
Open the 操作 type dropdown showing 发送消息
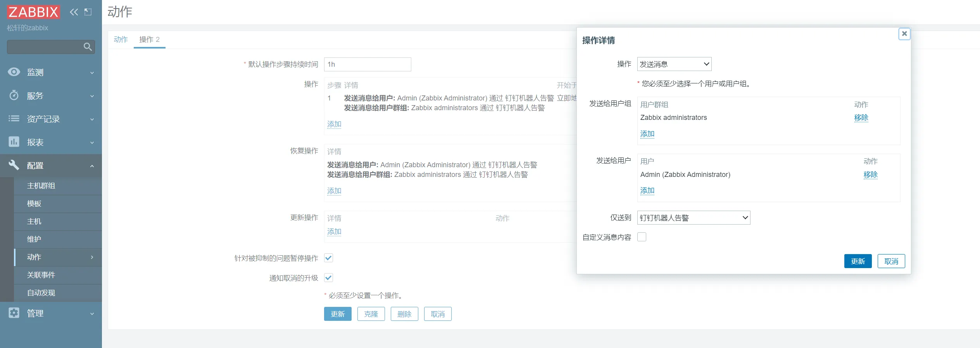[674, 64]
